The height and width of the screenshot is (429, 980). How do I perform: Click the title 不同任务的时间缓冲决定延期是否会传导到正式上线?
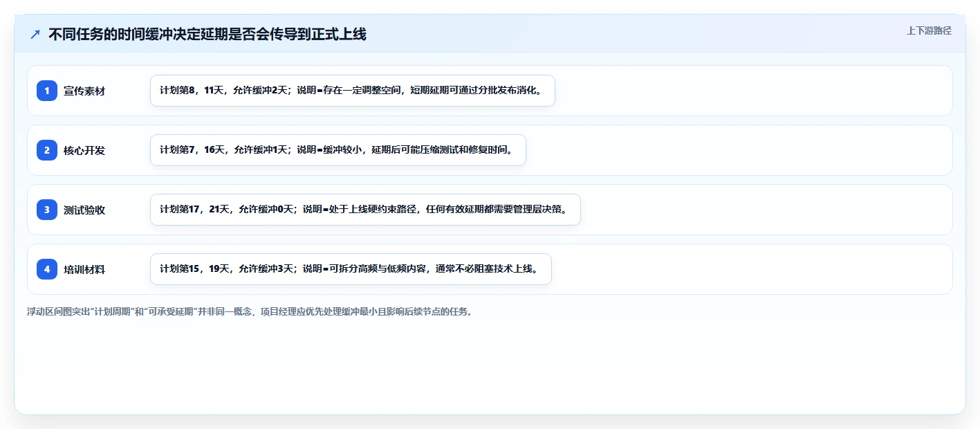pyautogui.click(x=207, y=34)
